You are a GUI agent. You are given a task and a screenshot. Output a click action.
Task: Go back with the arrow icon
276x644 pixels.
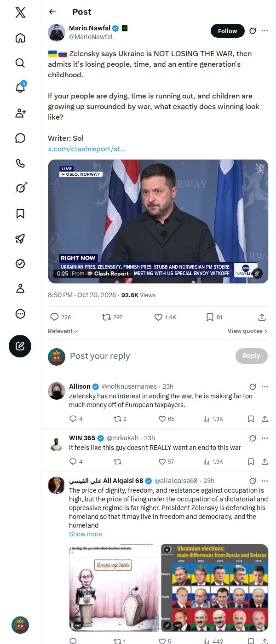(52, 12)
